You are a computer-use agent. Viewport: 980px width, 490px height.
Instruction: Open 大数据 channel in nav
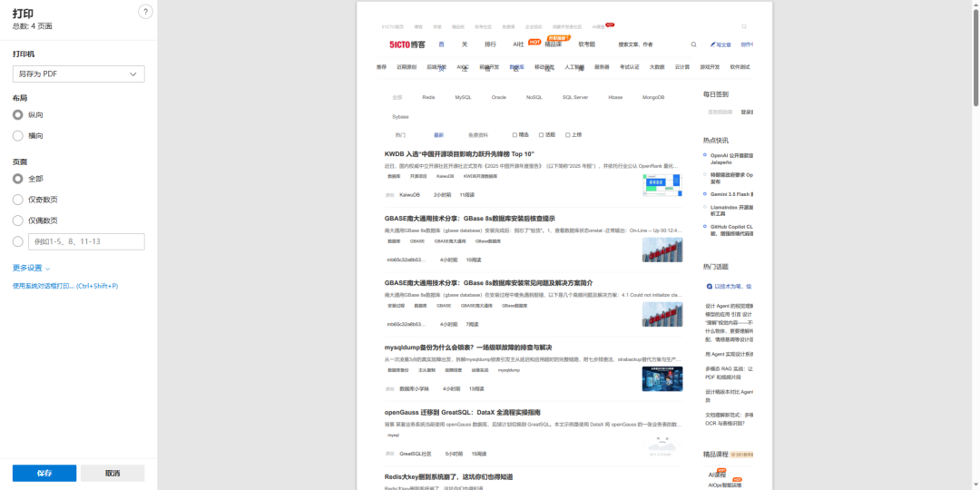657,67
